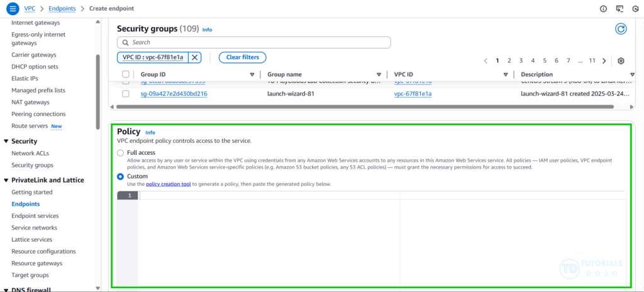Check the launch-wizard-81 security group checkbox

click(126, 94)
